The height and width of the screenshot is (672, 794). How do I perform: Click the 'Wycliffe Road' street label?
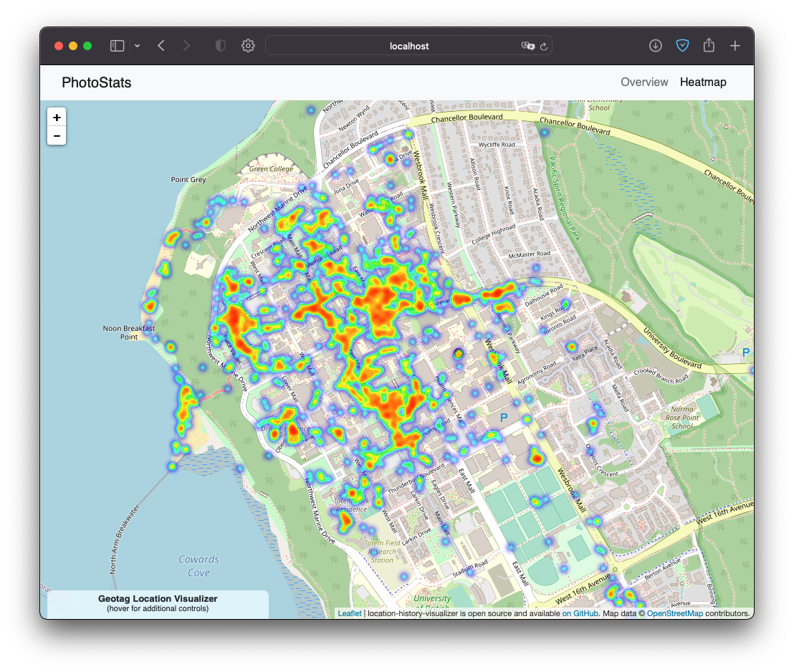pos(497,145)
